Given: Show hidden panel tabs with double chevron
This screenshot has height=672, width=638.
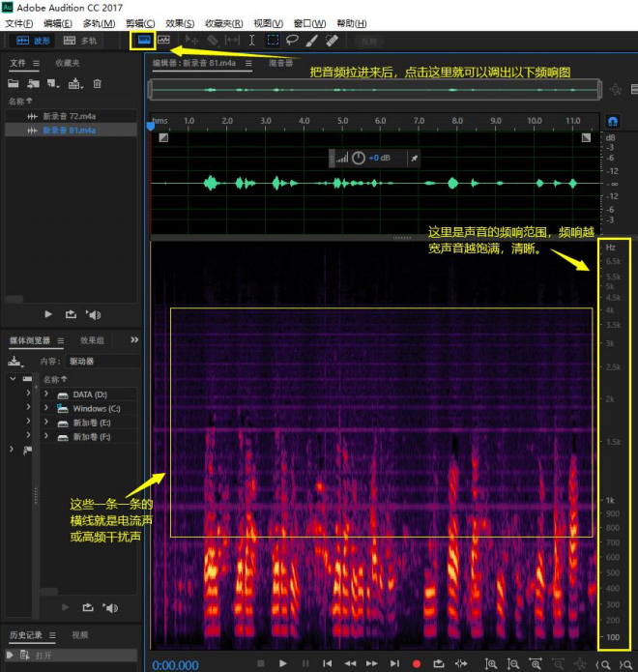Looking at the screenshot, I should pyautogui.click(x=134, y=339).
